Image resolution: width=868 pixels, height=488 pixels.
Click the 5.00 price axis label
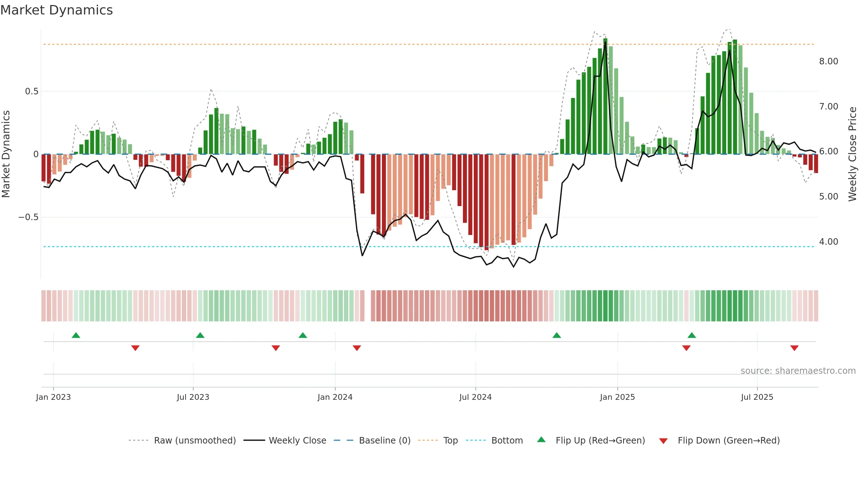(x=829, y=197)
